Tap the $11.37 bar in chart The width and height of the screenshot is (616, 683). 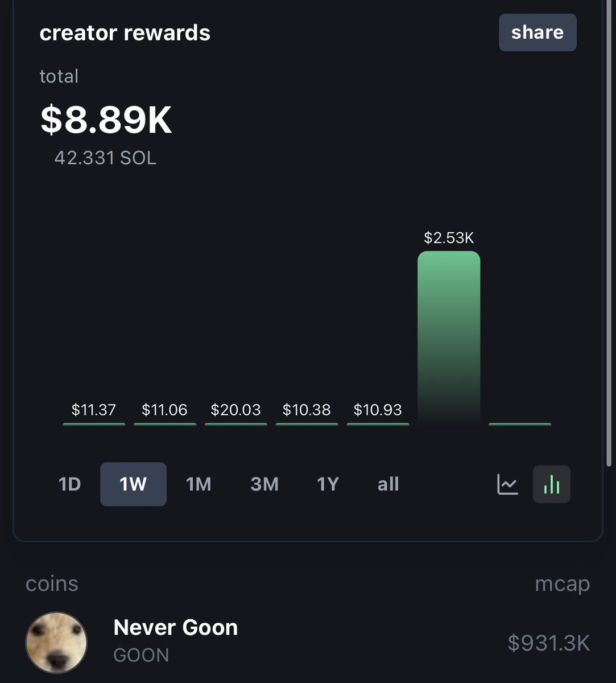(x=94, y=424)
